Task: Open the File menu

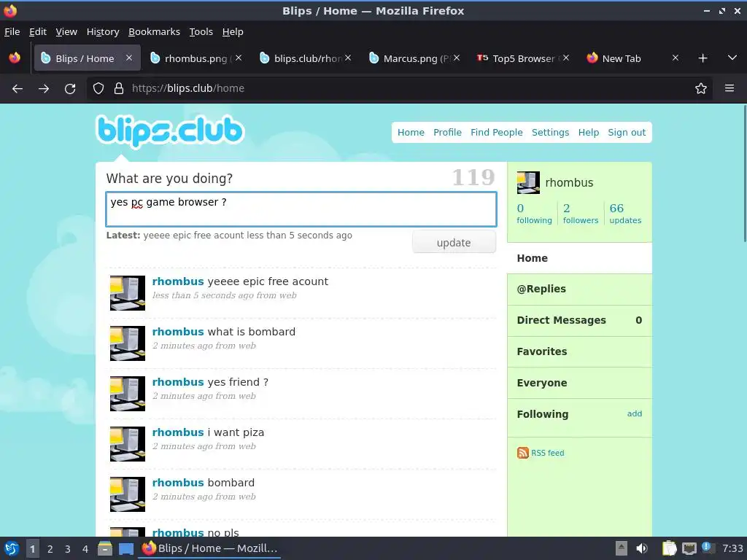Action: pos(12,32)
